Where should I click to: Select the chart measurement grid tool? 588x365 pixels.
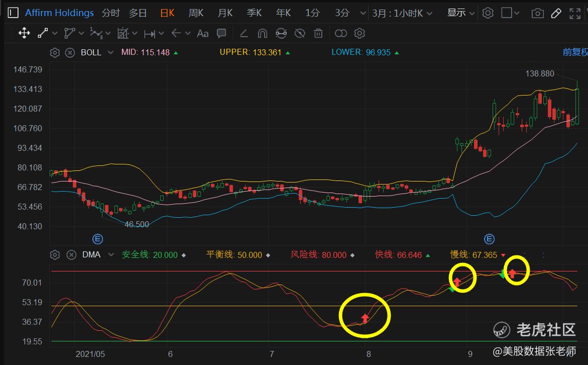point(123,33)
